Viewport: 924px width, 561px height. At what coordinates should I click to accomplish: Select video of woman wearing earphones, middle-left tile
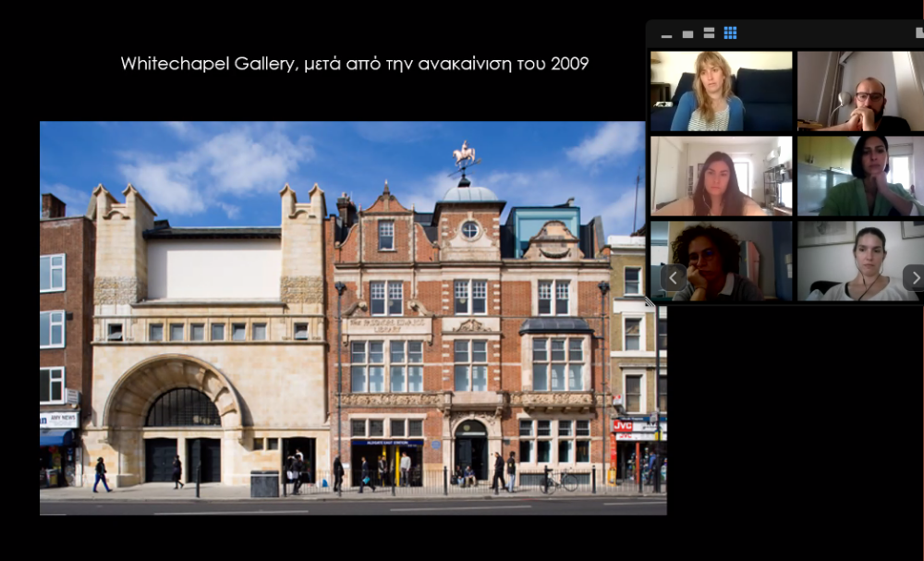pos(722,177)
